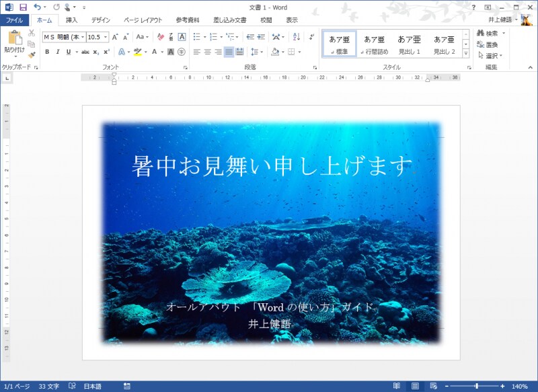This screenshot has height=392, width=538.
Task: Click 標準 style in the Styles gallery
Action: coord(340,42)
